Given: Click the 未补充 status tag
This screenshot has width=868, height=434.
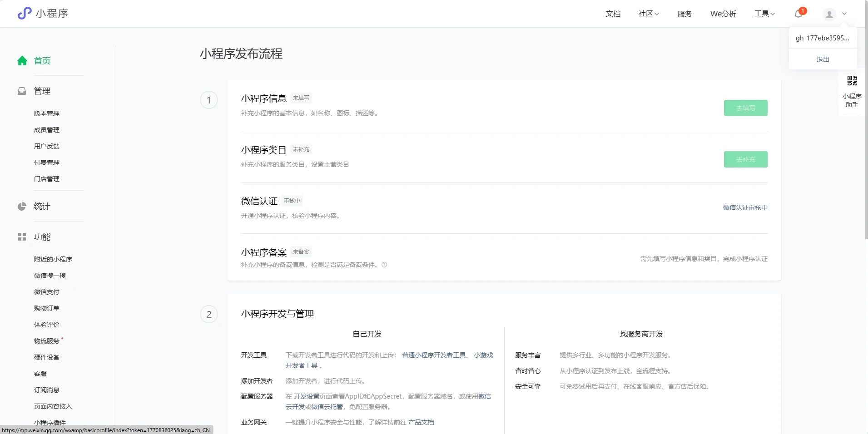Looking at the screenshot, I should point(301,149).
